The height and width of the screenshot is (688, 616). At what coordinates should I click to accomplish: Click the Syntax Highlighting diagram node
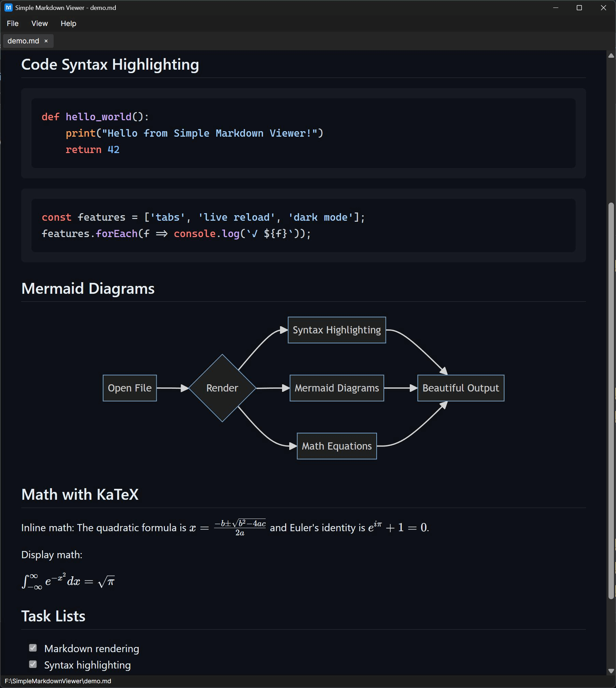[x=337, y=330]
